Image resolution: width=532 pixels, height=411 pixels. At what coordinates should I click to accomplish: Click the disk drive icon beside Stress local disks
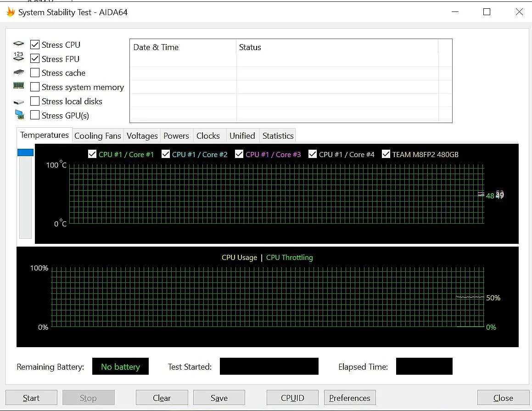tap(19, 102)
